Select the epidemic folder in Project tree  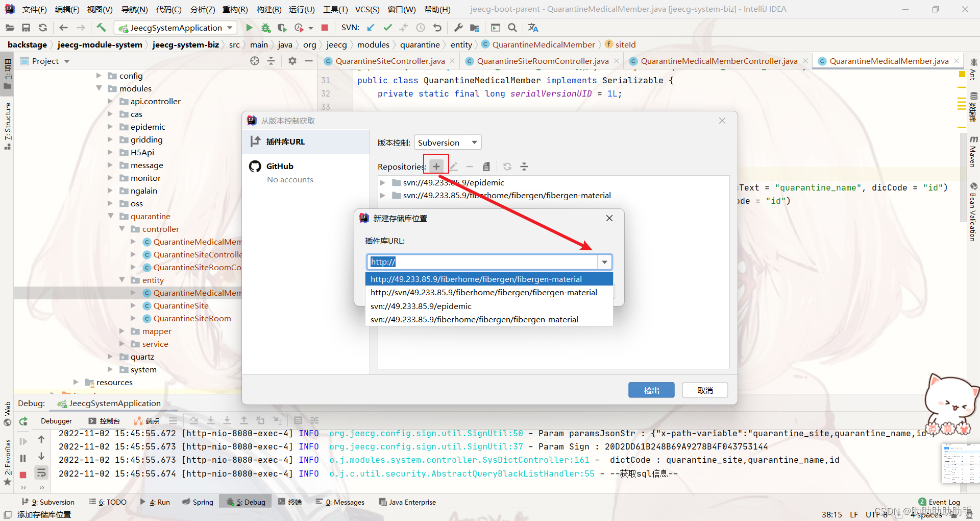(148, 127)
